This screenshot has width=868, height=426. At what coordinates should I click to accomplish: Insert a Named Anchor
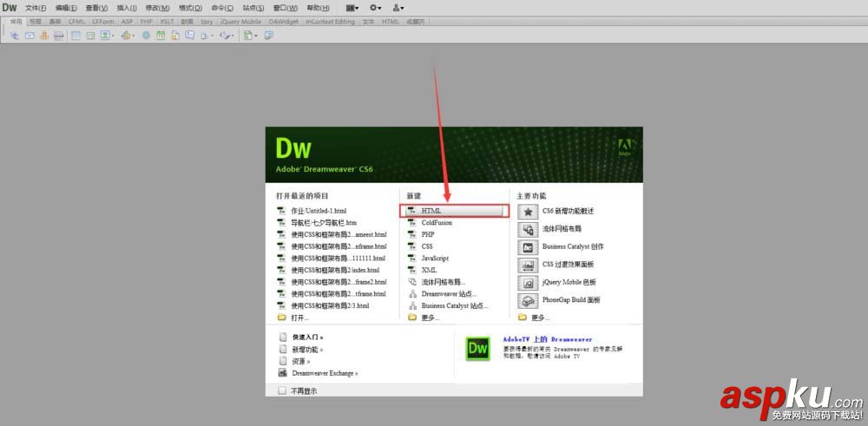click(x=44, y=36)
